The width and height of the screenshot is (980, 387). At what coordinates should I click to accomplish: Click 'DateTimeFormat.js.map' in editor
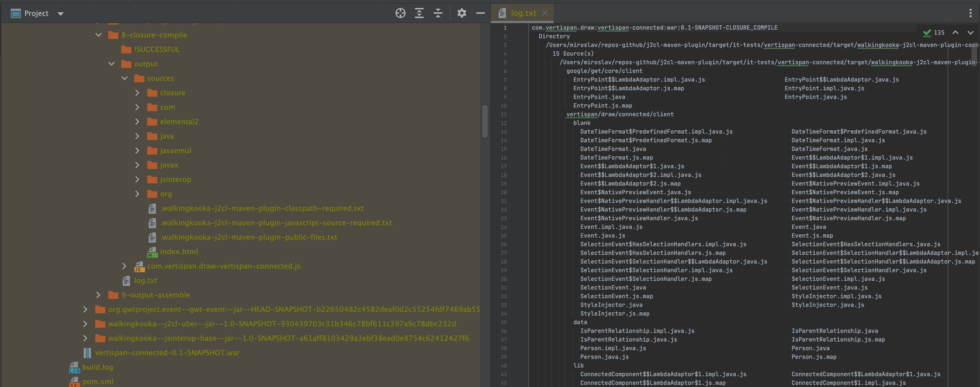click(x=616, y=158)
